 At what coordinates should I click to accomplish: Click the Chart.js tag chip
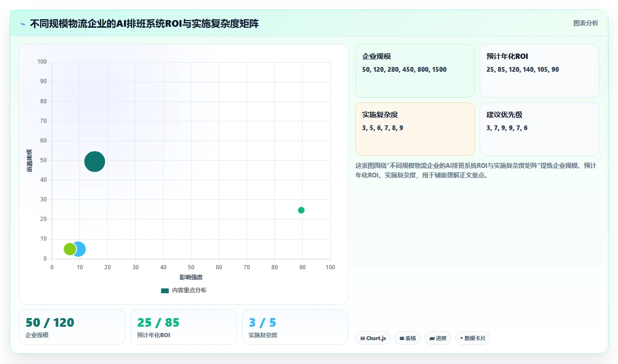tap(373, 338)
